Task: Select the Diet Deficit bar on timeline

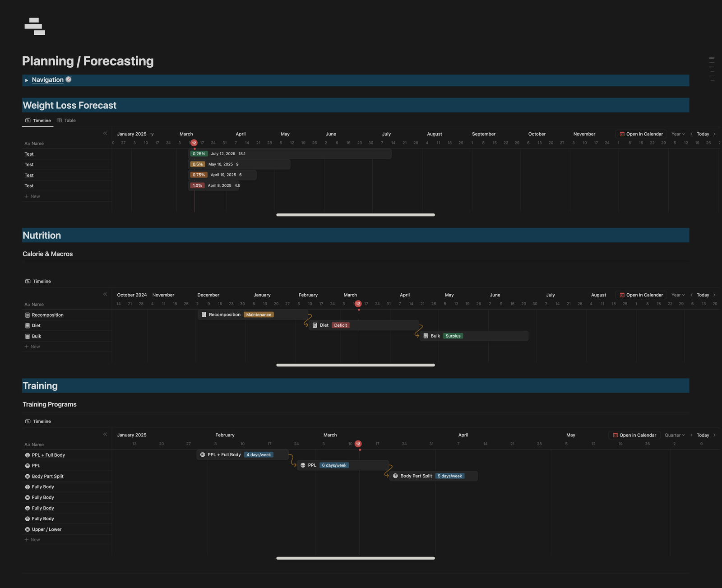Action: point(364,325)
